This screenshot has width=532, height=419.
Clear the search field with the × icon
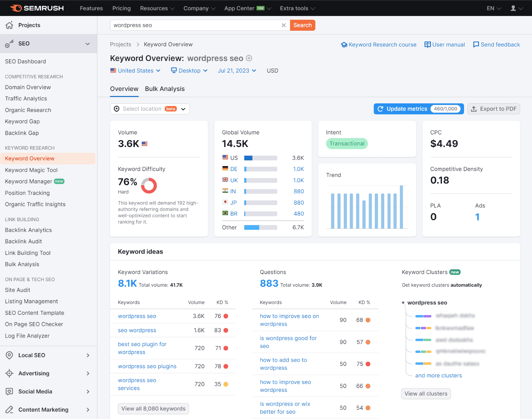(x=283, y=25)
